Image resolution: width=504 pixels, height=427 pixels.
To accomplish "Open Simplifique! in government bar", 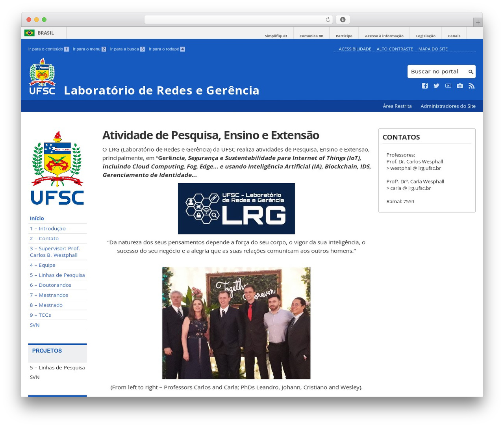I will click(x=276, y=36).
